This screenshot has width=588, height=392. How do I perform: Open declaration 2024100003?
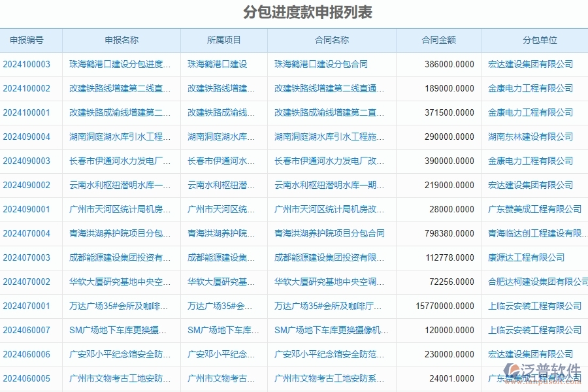(26, 64)
